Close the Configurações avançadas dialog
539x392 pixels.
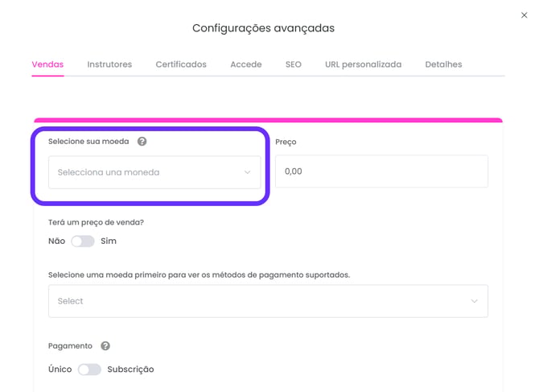tap(524, 15)
